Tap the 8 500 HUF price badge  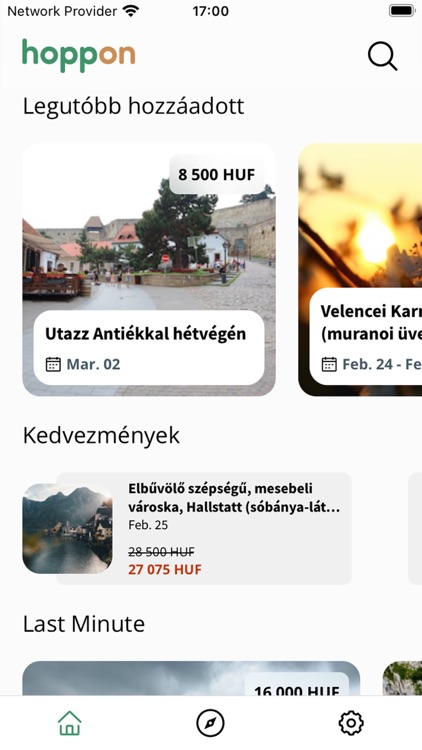click(217, 175)
